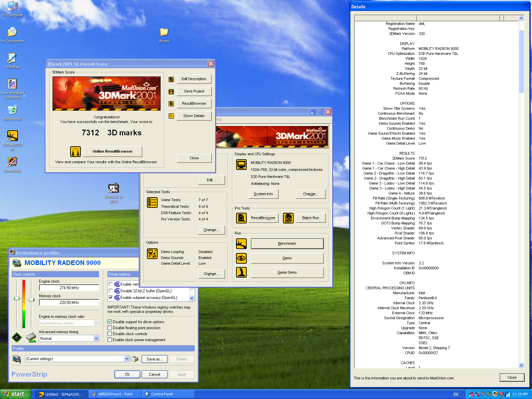Check Enable clock power management
This screenshot has width=532, height=399.
109,340
